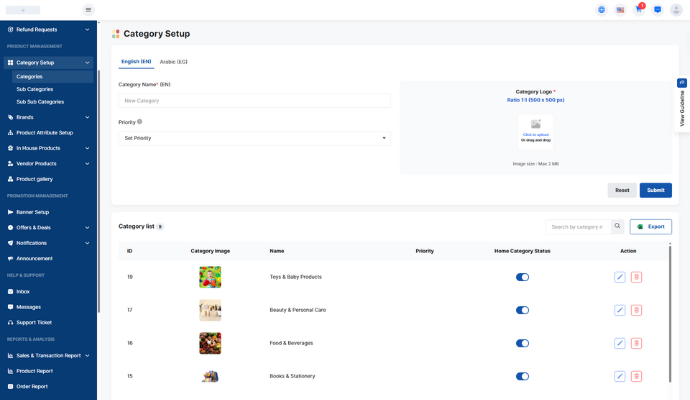
Task: Open Sub Categories in sidebar
Action: [35, 89]
